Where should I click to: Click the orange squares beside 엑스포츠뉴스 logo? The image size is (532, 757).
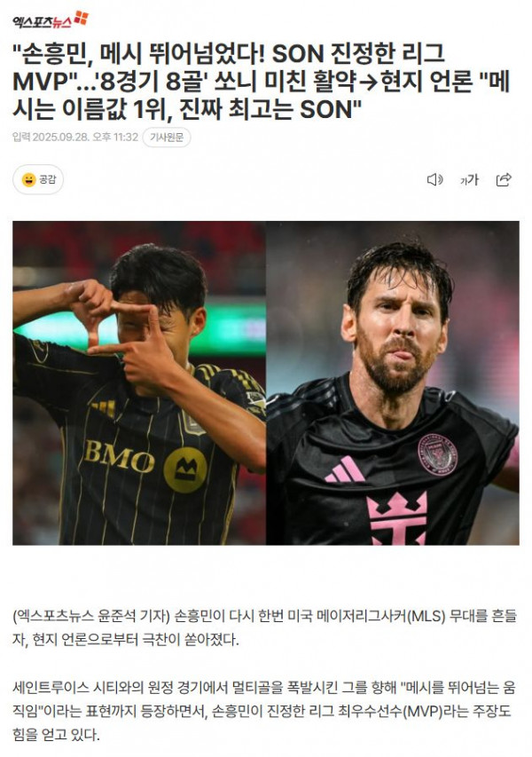coord(82,18)
